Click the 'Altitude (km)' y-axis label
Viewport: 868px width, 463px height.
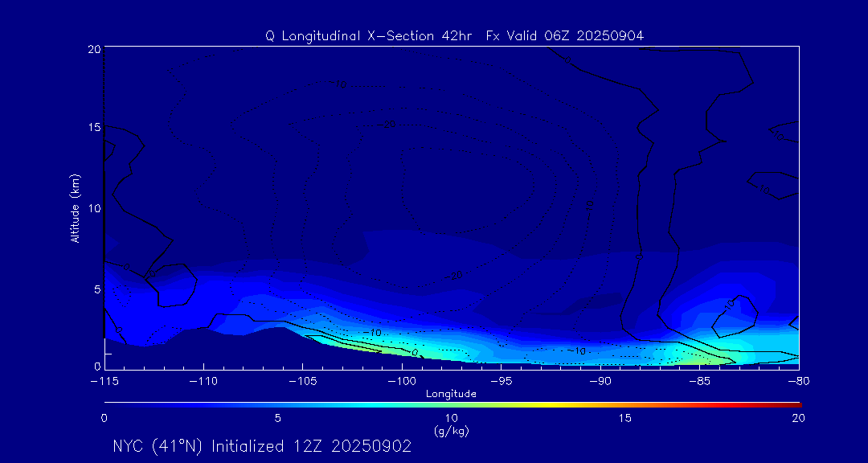[75, 208]
